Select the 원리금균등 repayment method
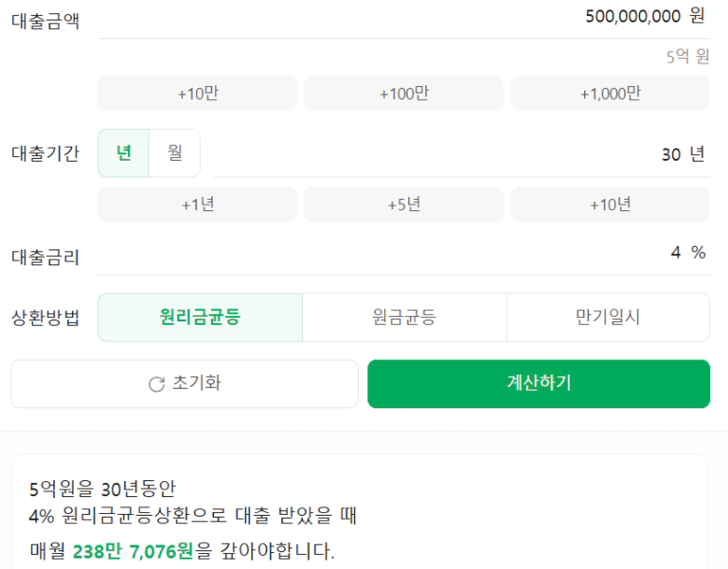 click(x=200, y=318)
